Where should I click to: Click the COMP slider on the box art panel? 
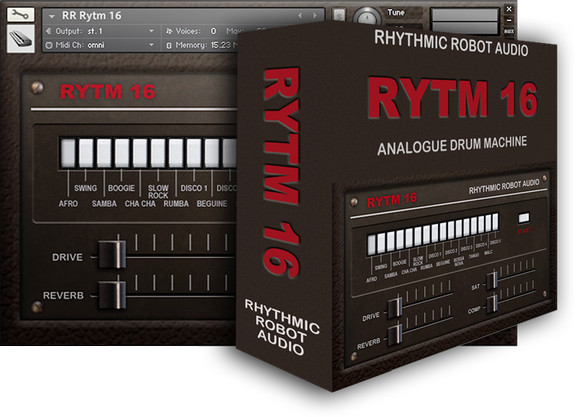point(492,304)
